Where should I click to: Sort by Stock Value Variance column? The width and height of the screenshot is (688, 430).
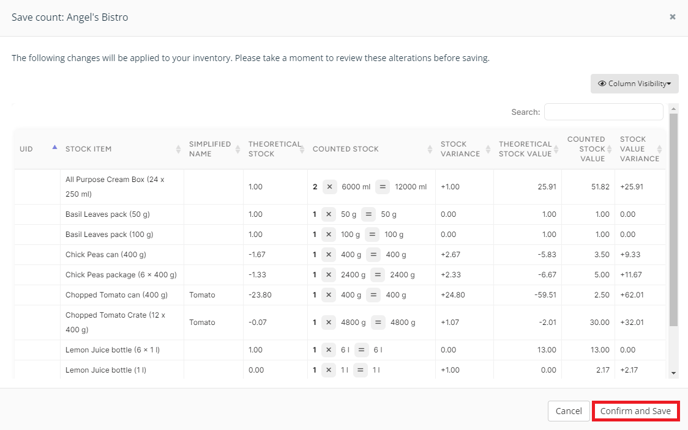click(640, 149)
